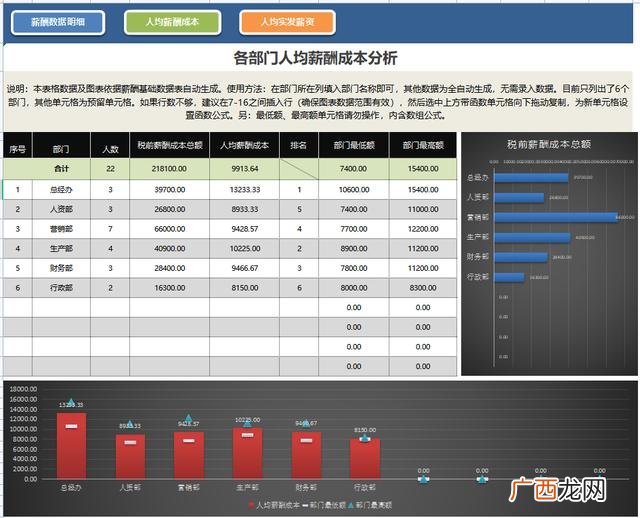
Task: Select the 部门 column header
Action: pos(61,145)
